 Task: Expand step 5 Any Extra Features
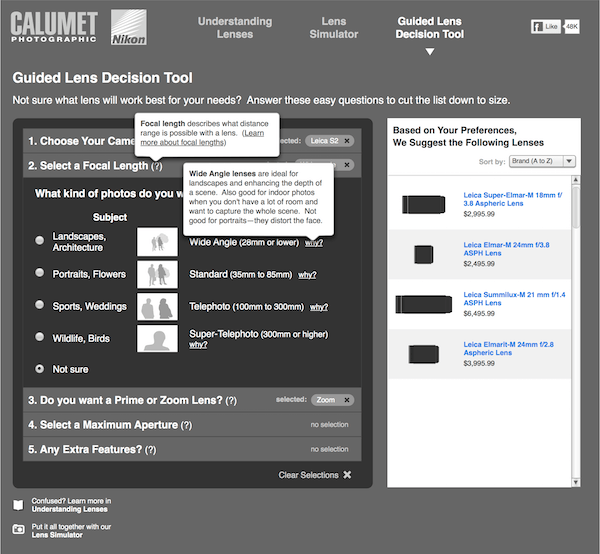pyautogui.click(x=192, y=449)
